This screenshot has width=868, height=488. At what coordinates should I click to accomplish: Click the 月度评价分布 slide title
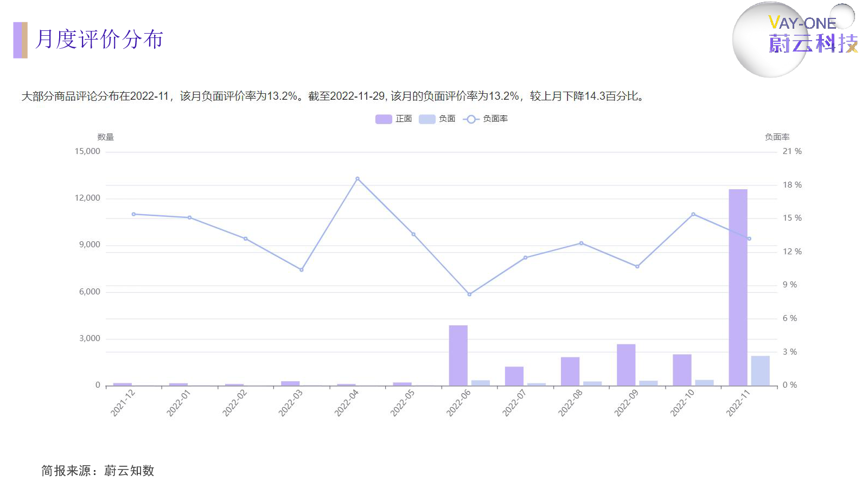click(x=99, y=40)
